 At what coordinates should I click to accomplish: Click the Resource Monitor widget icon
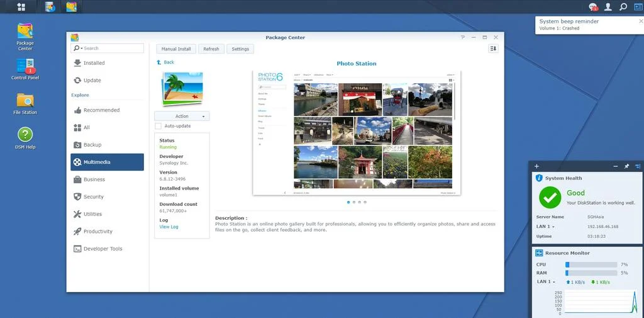539,253
